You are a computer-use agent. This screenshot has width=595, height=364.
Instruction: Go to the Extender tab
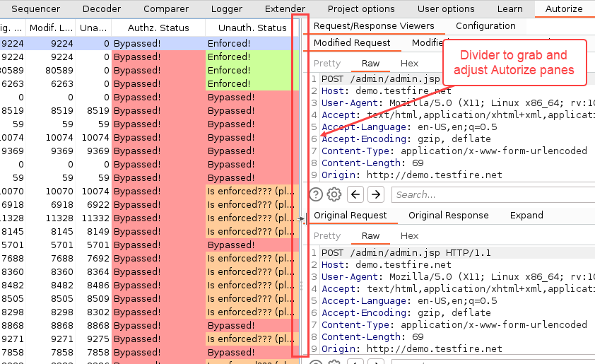tap(285, 9)
